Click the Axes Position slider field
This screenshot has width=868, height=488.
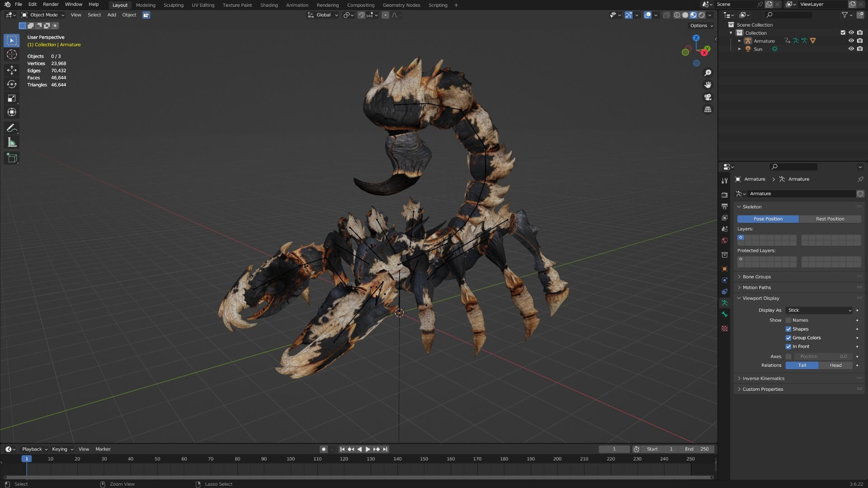coord(823,357)
